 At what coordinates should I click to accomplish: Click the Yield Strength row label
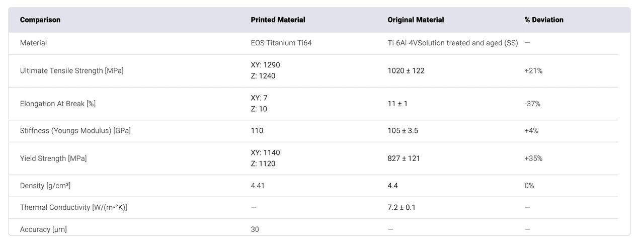[53, 158]
